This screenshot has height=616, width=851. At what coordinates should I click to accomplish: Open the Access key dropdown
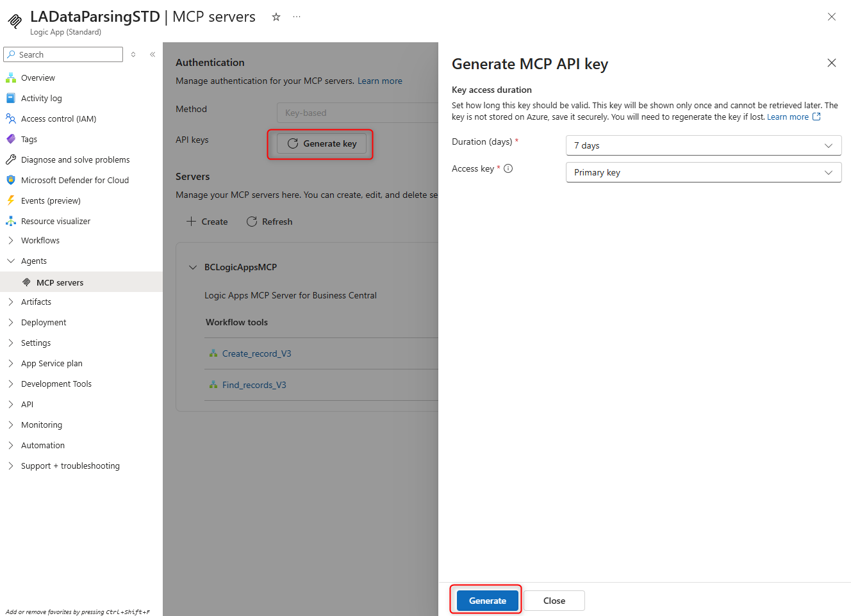(x=703, y=173)
